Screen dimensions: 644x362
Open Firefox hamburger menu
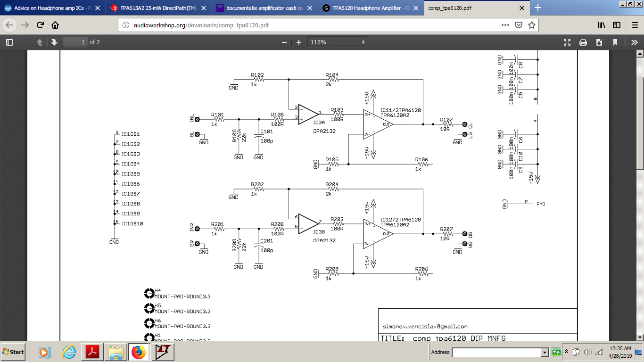634,25
